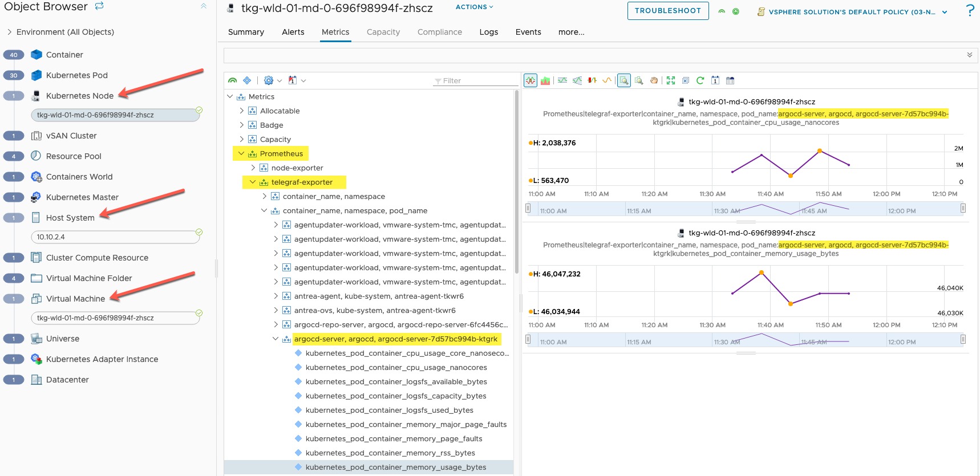The height and width of the screenshot is (476, 980).
Task: Toggle the orange trend line button
Action: coord(607,80)
